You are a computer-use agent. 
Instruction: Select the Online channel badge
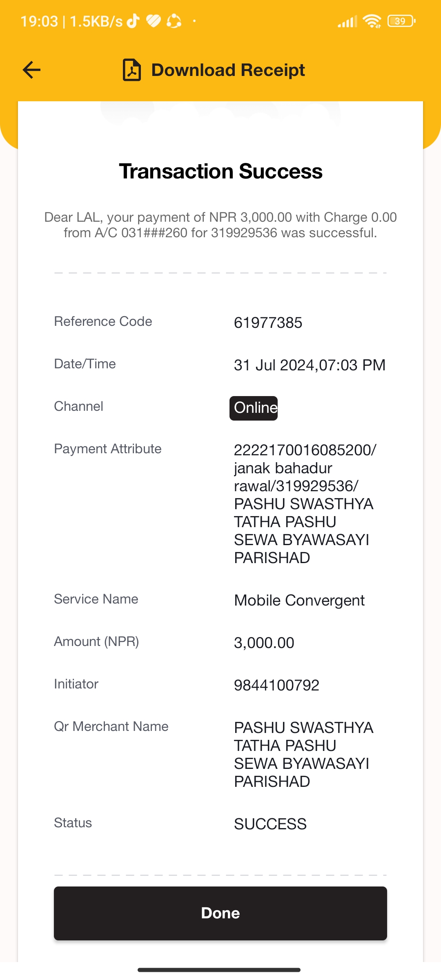(254, 408)
